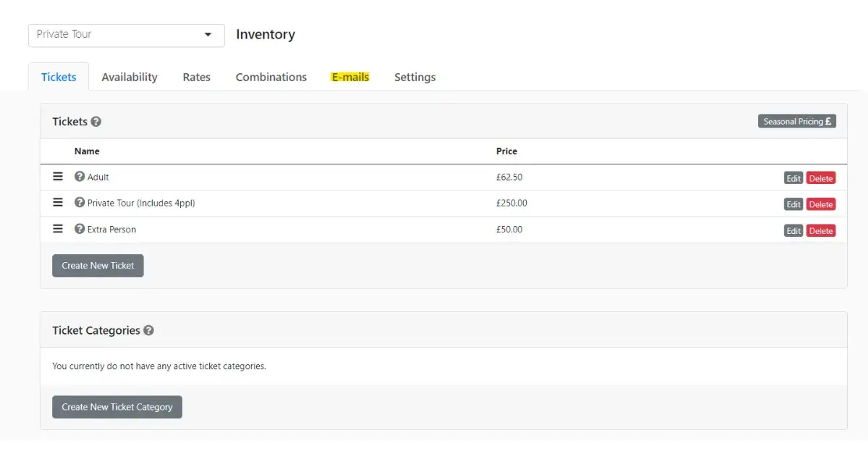Switch to the Tickets tab
The width and height of the screenshot is (868, 456).
pos(59,77)
